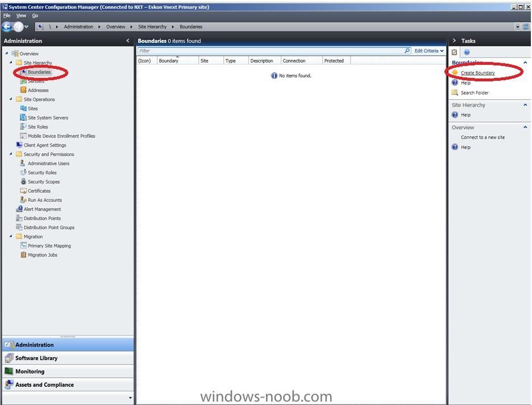Screen dimensions: 532x405
Task: Click the (Icon) column header
Action: [147, 61]
